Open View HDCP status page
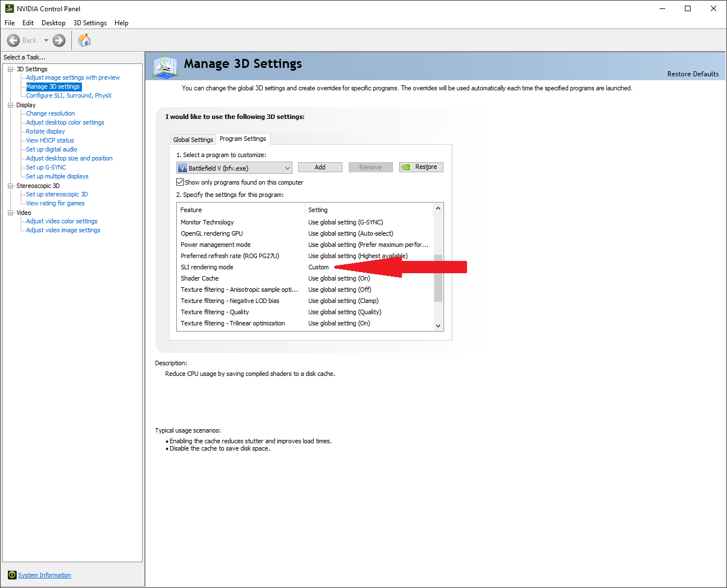The image size is (727, 588). 50,140
